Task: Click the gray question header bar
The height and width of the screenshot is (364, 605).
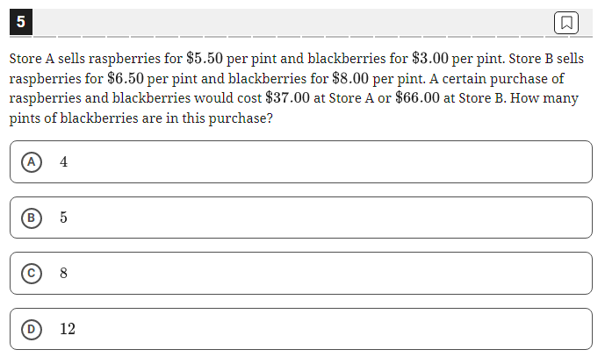Action: [293, 22]
